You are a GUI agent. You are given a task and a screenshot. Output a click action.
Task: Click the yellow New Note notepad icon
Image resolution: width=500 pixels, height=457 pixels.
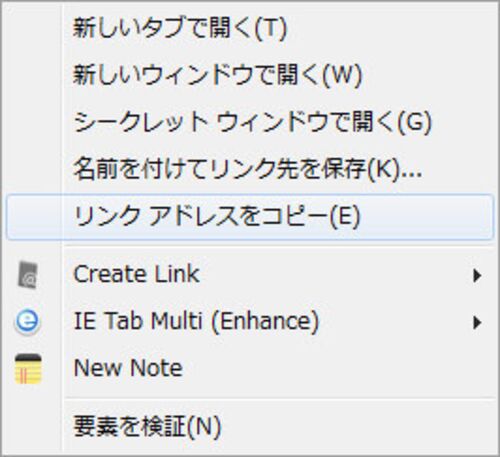[28, 369]
